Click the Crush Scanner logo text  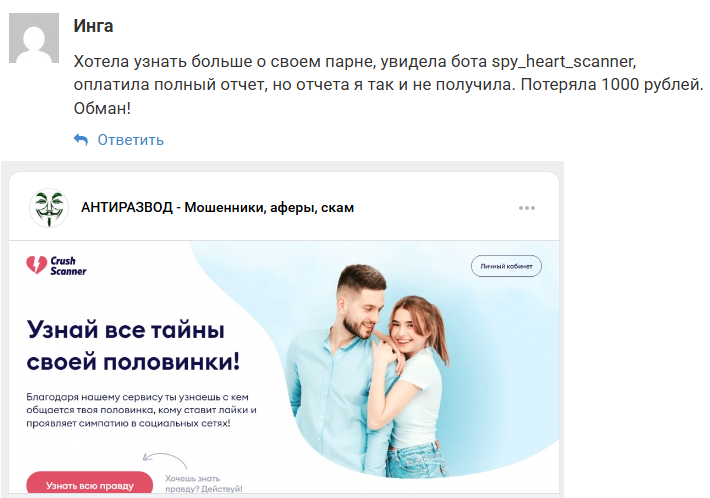coord(68,266)
